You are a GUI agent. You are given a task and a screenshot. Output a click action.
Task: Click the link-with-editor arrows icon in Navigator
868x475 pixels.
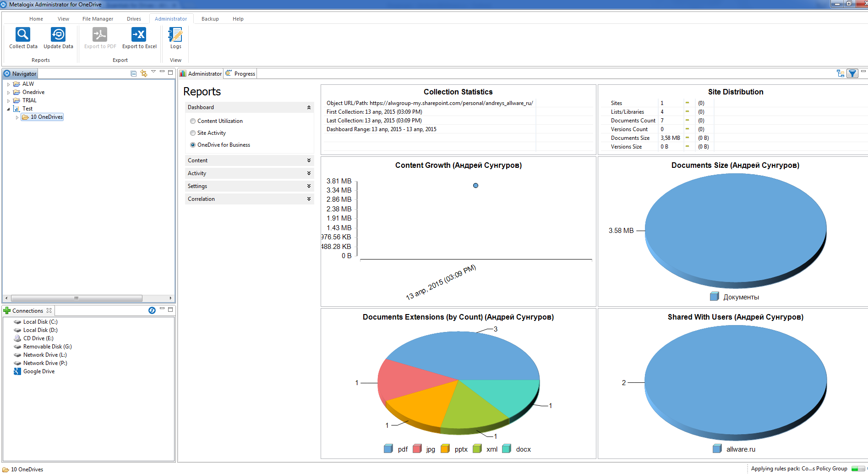(144, 73)
